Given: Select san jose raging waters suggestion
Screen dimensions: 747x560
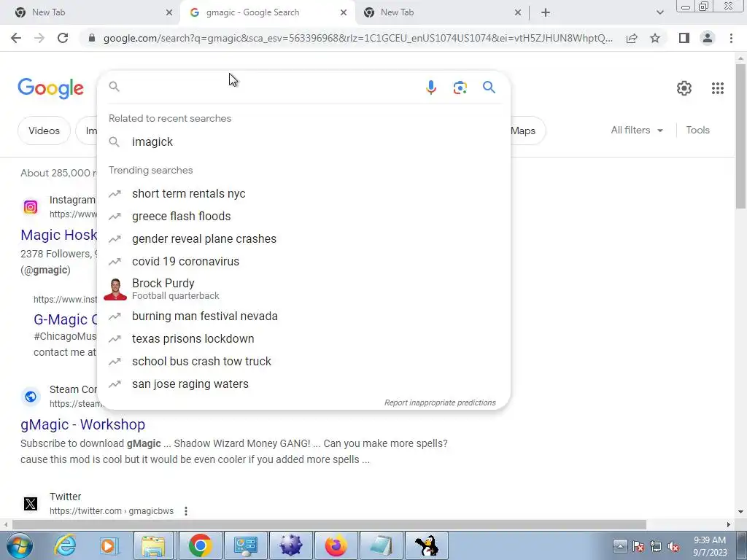Looking at the screenshot, I should (x=303, y=384).
